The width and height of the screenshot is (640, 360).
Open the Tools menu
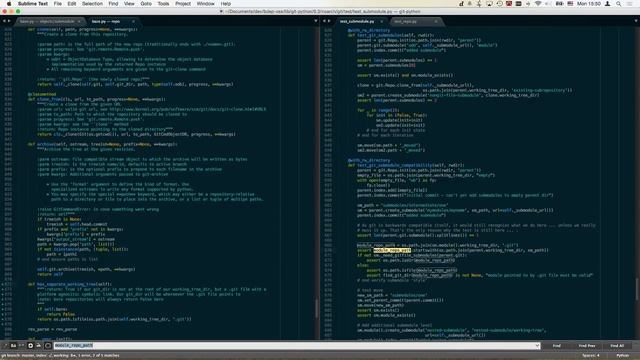pos(163,4)
